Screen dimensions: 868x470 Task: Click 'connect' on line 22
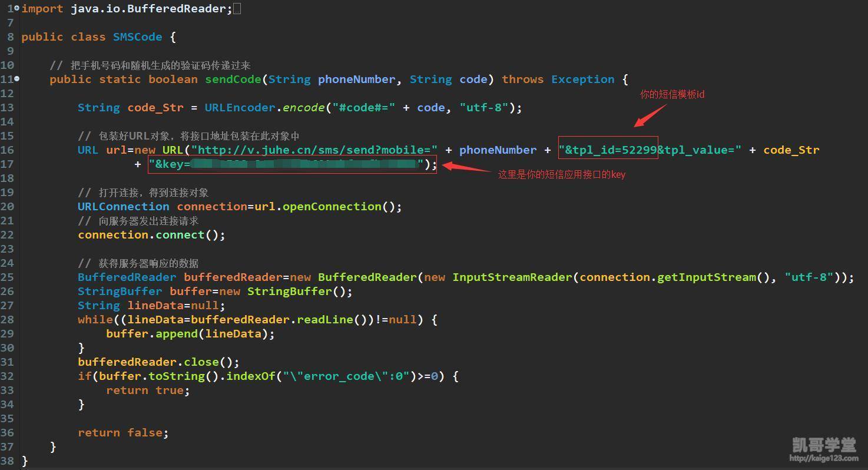click(x=180, y=235)
